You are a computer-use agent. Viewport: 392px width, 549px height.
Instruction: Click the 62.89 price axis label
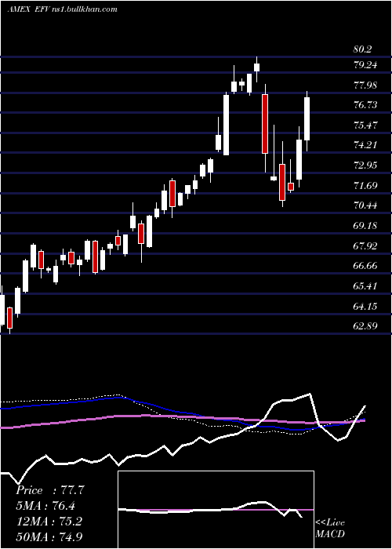(365, 326)
